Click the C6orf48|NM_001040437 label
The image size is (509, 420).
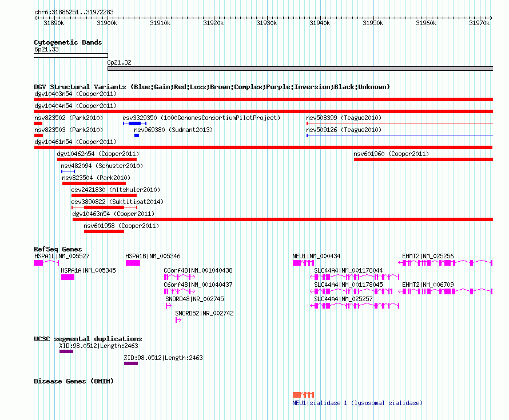198,285
